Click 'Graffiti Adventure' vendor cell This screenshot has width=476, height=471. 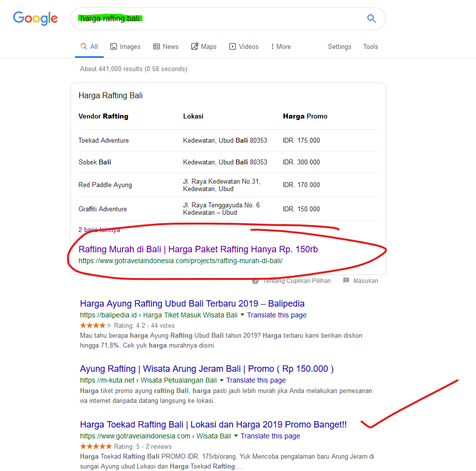tap(103, 209)
